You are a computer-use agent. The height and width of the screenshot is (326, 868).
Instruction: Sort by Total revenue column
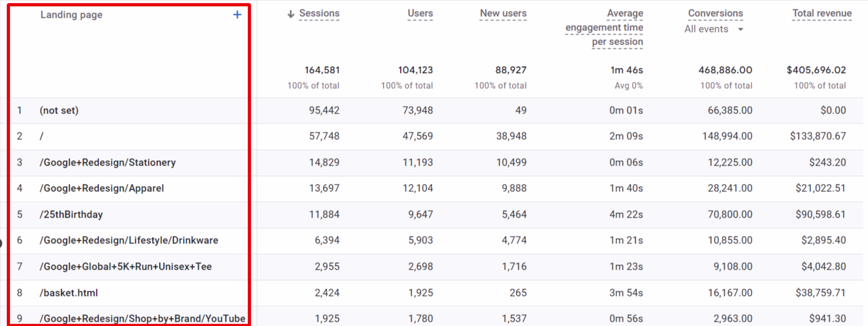click(x=821, y=13)
